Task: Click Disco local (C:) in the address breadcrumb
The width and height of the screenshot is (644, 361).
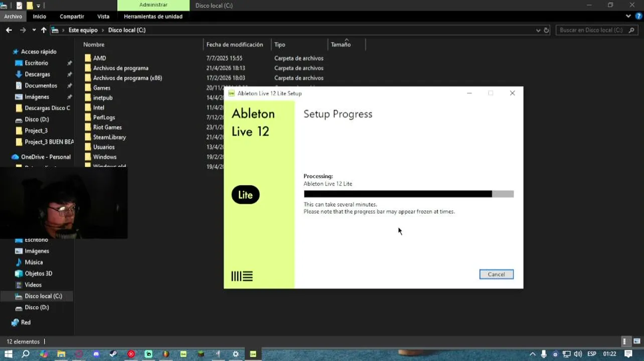Action: point(127,30)
